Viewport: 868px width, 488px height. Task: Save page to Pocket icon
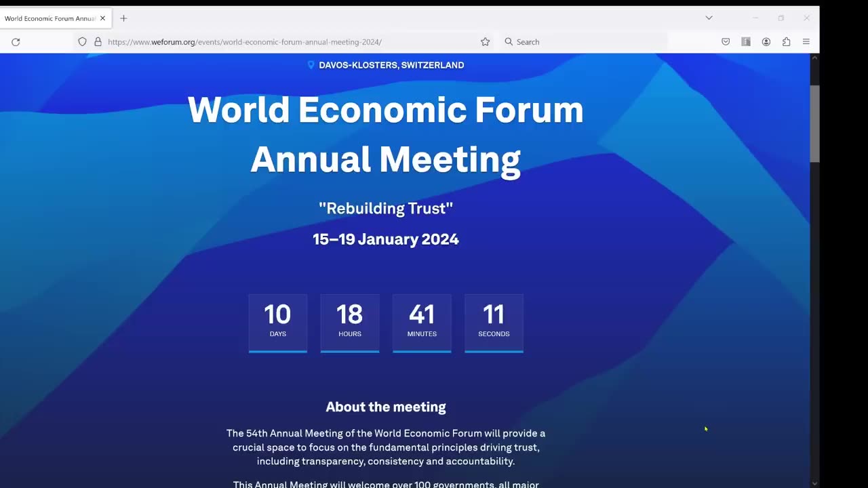726,42
